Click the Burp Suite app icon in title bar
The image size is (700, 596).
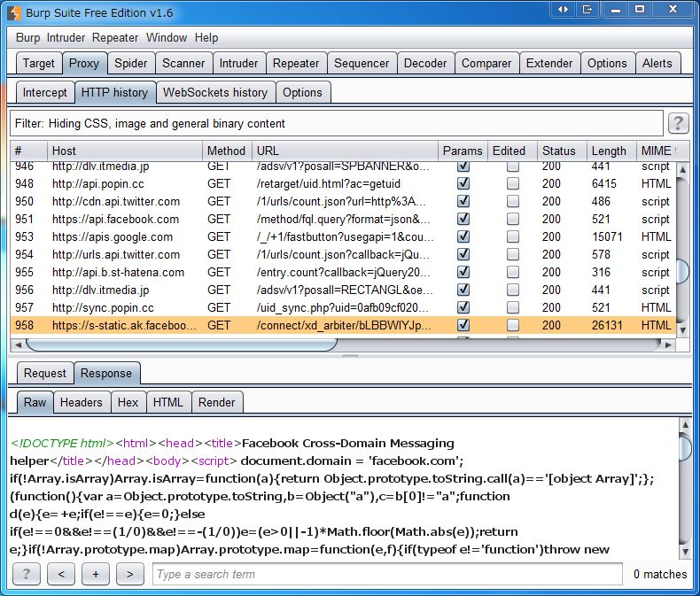click(x=14, y=12)
